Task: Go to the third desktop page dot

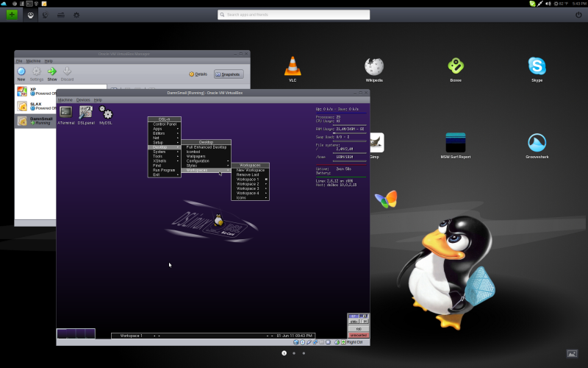Action: coord(304,353)
